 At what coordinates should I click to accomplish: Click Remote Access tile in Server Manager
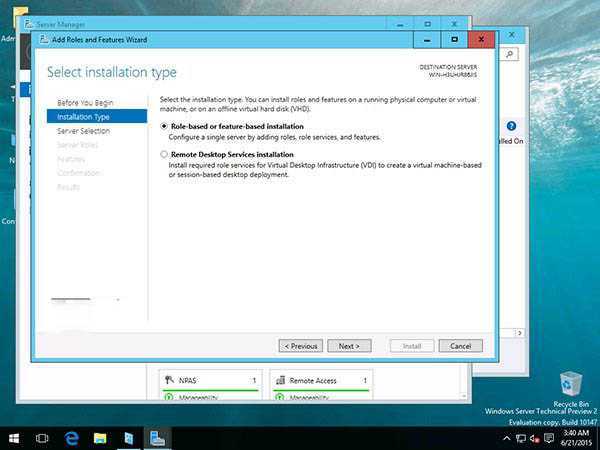point(321,385)
